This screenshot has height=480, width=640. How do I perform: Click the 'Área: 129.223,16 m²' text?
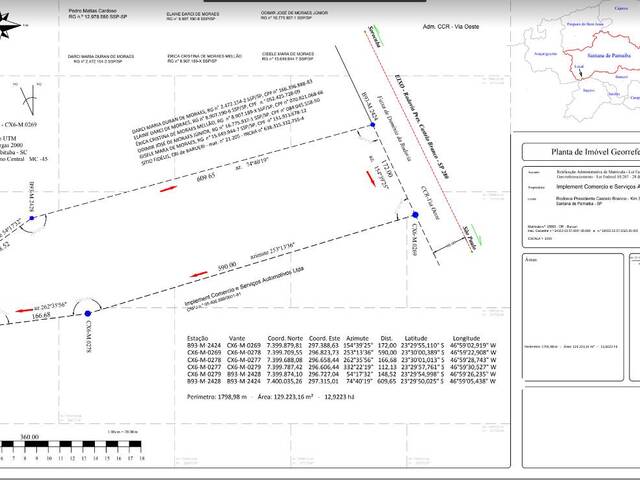tap(285, 397)
